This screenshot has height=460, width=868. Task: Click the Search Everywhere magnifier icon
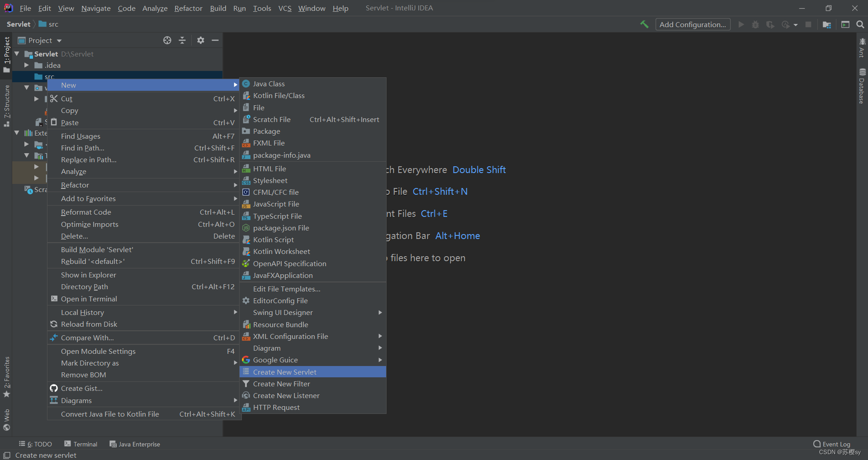[x=860, y=24]
